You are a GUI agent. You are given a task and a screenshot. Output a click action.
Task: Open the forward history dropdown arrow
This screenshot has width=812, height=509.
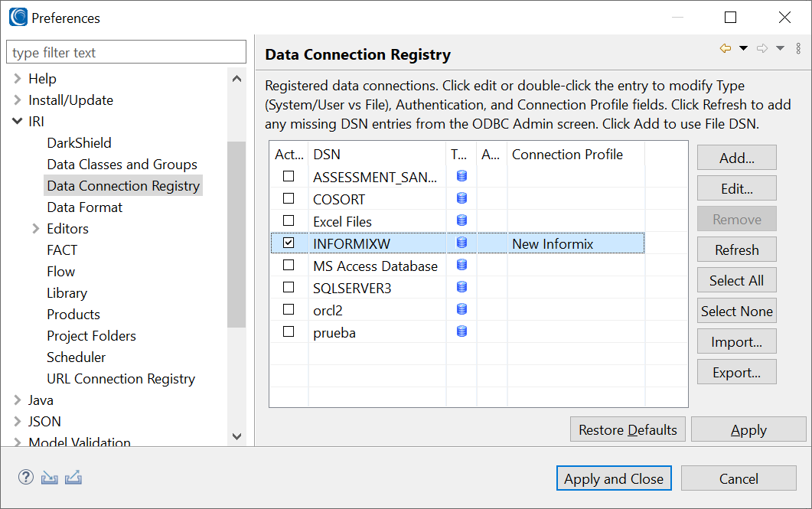click(x=781, y=49)
